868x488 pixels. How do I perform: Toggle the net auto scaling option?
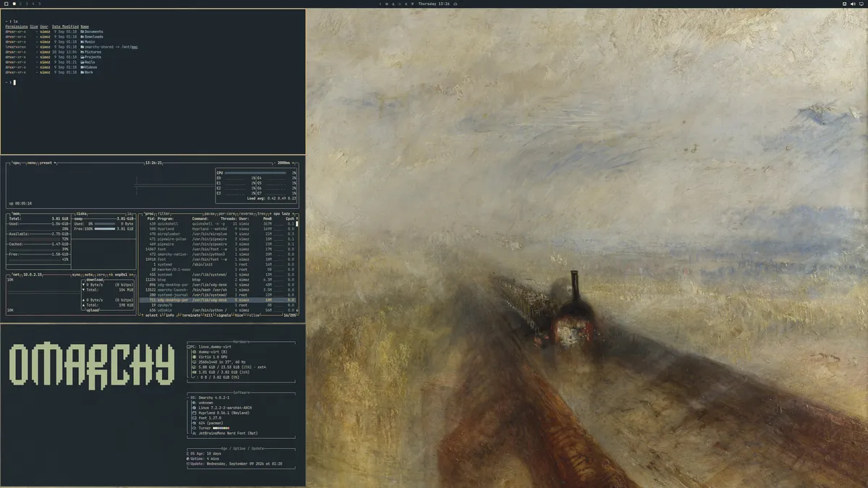pos(88,275)
